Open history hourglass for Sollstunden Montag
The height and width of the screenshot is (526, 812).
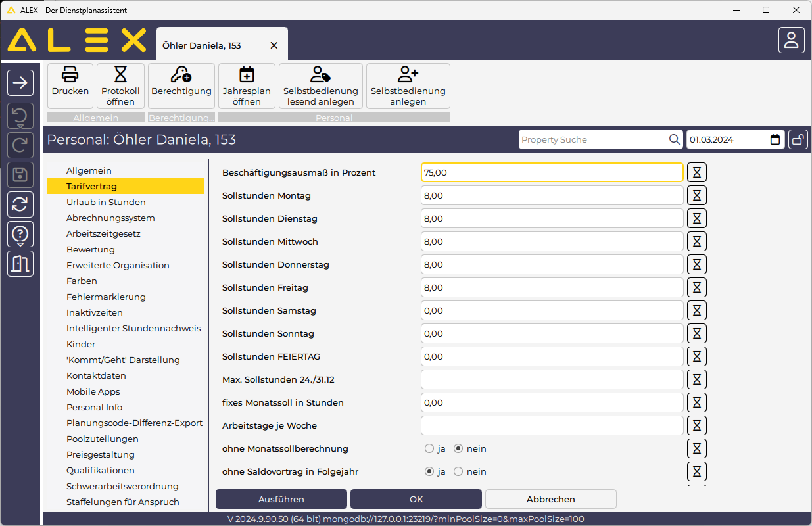click(x=697, y=195)
